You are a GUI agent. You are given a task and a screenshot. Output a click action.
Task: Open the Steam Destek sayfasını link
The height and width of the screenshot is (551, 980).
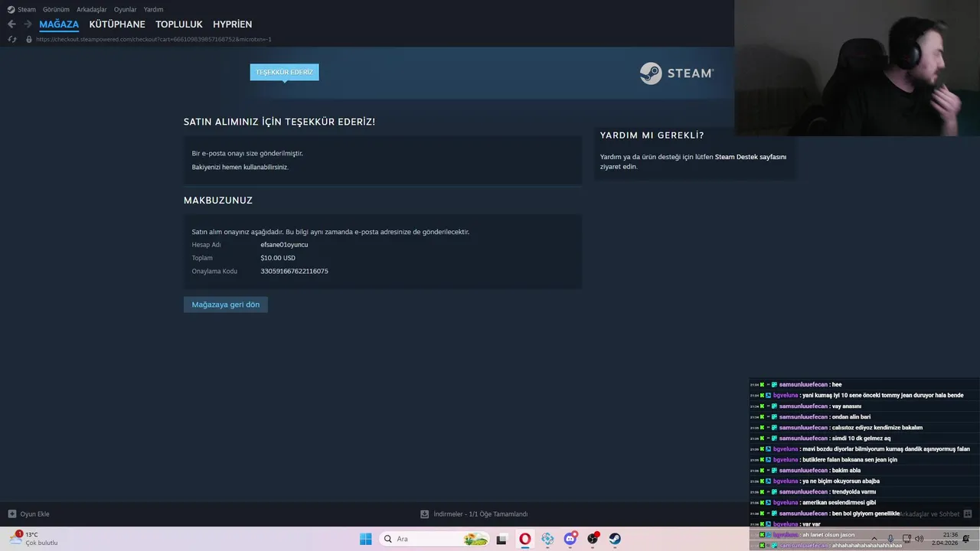pos(750,157)
